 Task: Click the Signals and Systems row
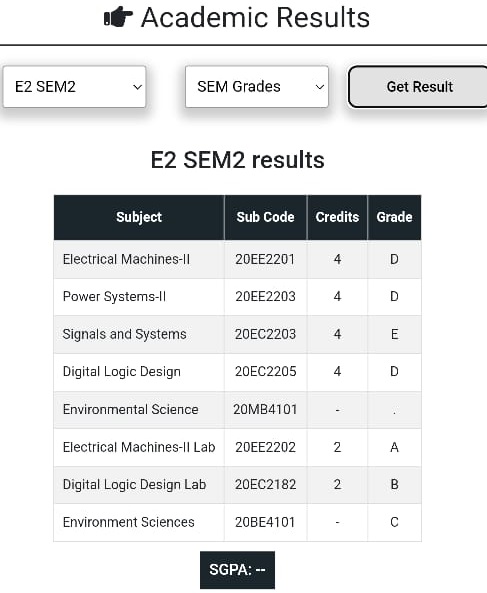click(237, 334)
